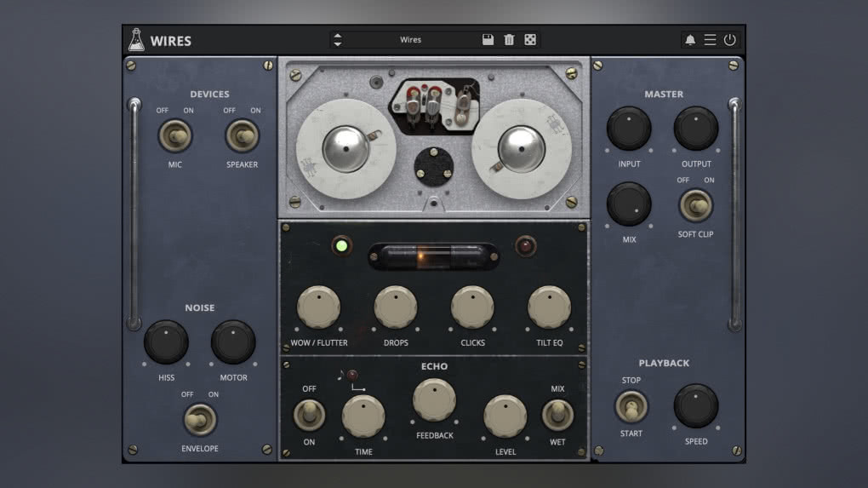The image size is (868, 488).
Task: Click the WOW / FLUTTER knob
Action: [x=319, y=307]
